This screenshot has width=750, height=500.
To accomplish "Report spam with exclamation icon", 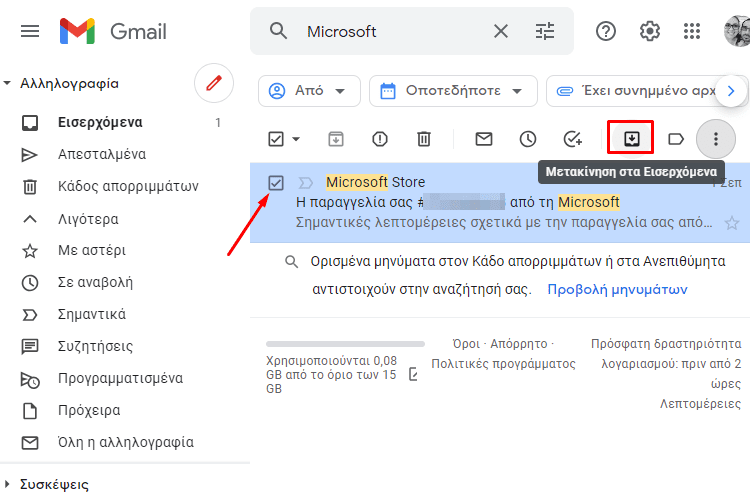I will [x=380, y=139].
